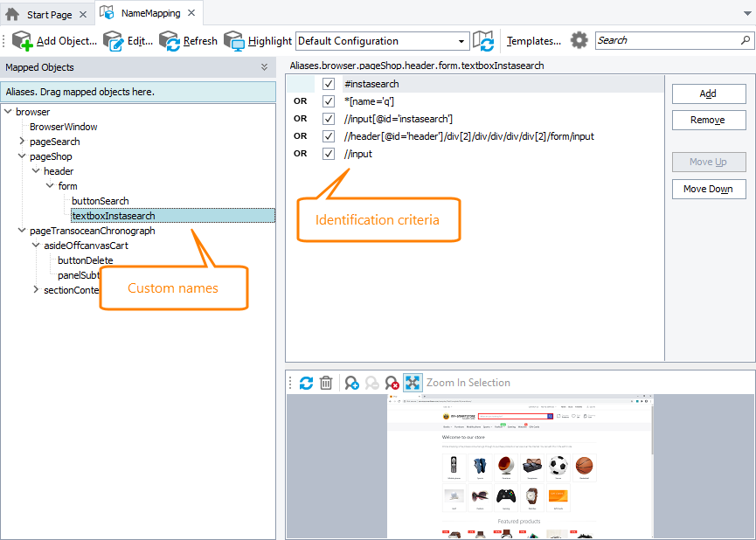
Task: Open the Default Configuration dropdown
Action: click(462, 40)
